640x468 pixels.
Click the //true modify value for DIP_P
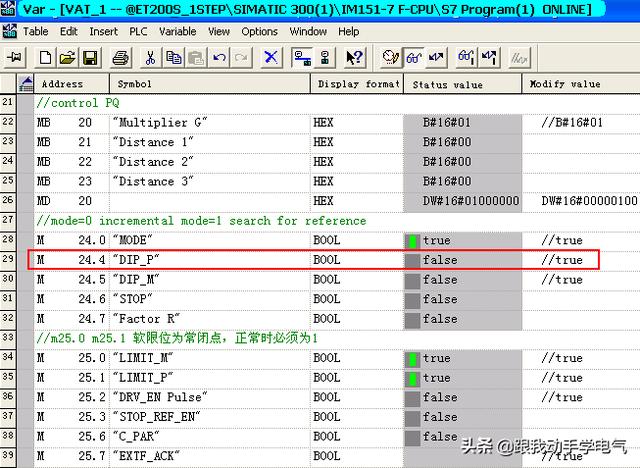[562, 260]
